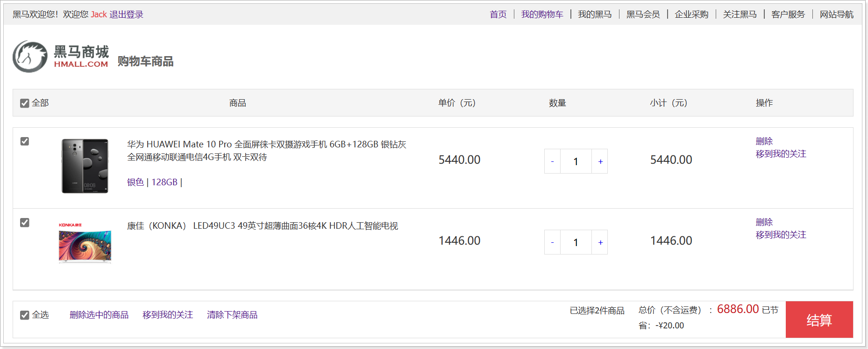Decrease quantity of KONKA TV
Screen dimensions: 868x349
[552, 242]
